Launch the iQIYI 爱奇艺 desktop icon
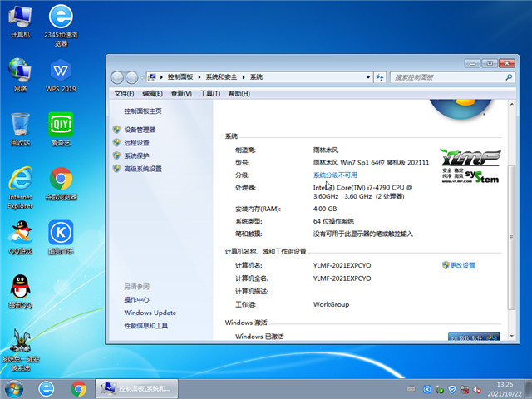Viewport: 532px width, 399px height. click(x=61, y=130)
